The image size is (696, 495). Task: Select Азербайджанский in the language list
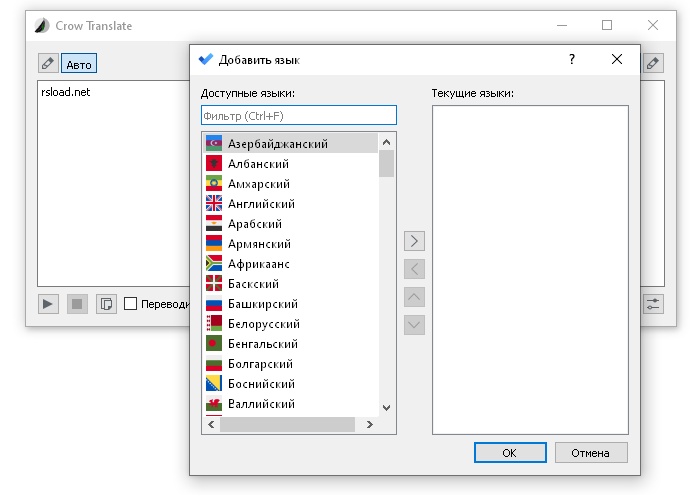291,143
